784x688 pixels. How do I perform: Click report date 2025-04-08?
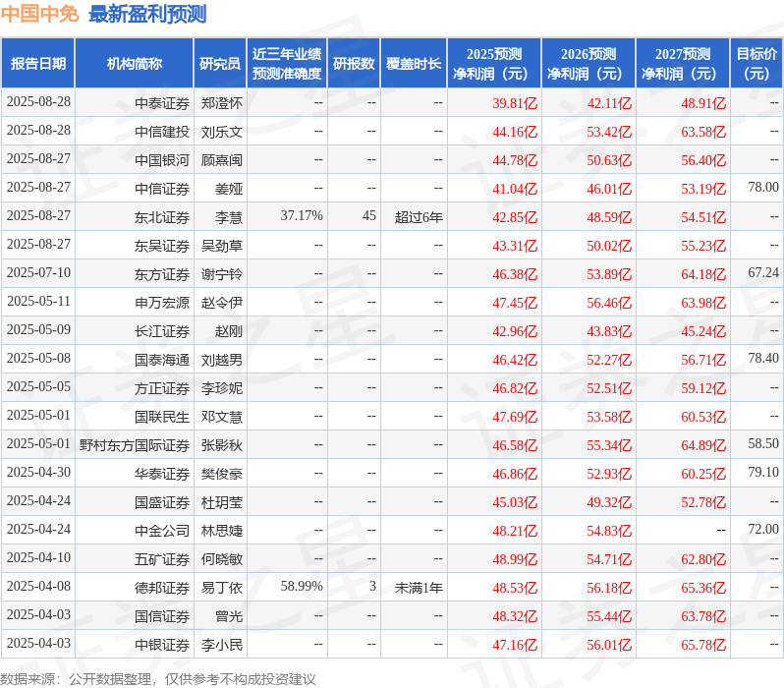point(38,587)
